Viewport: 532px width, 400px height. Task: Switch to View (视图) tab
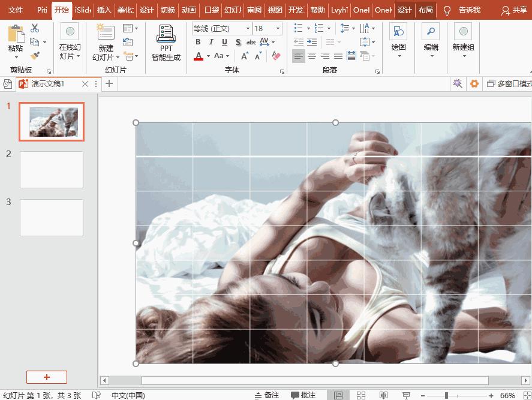click(x=275, y=10)
